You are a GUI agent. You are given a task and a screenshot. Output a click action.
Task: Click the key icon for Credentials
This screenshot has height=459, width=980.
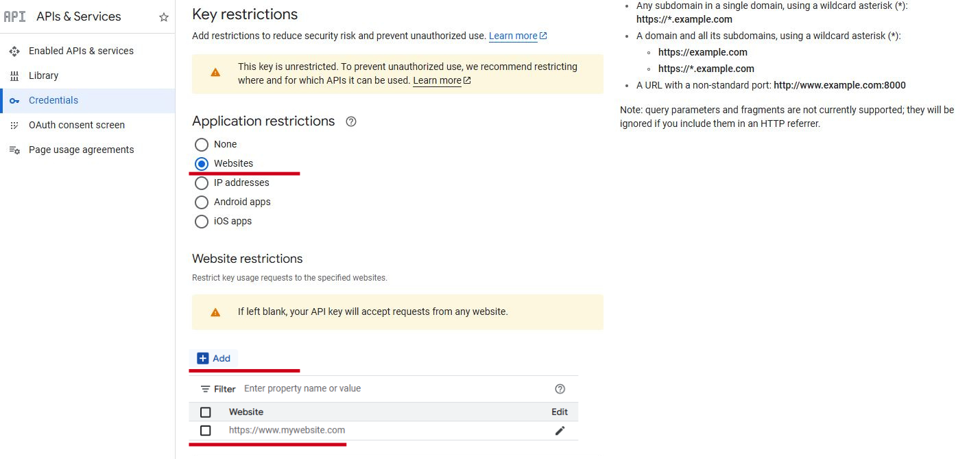pos(14,101)
